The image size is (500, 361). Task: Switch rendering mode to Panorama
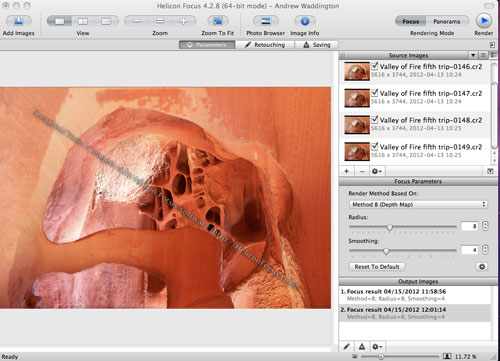[x=447, y=21]
